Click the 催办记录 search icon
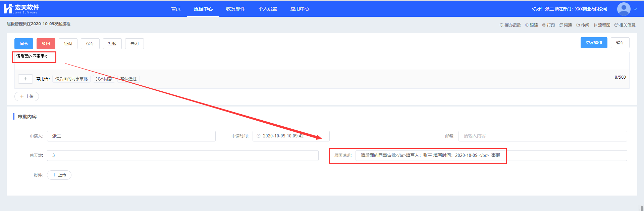Image resolution: width=644 pixels, height=211 pixels. (501, 25)
